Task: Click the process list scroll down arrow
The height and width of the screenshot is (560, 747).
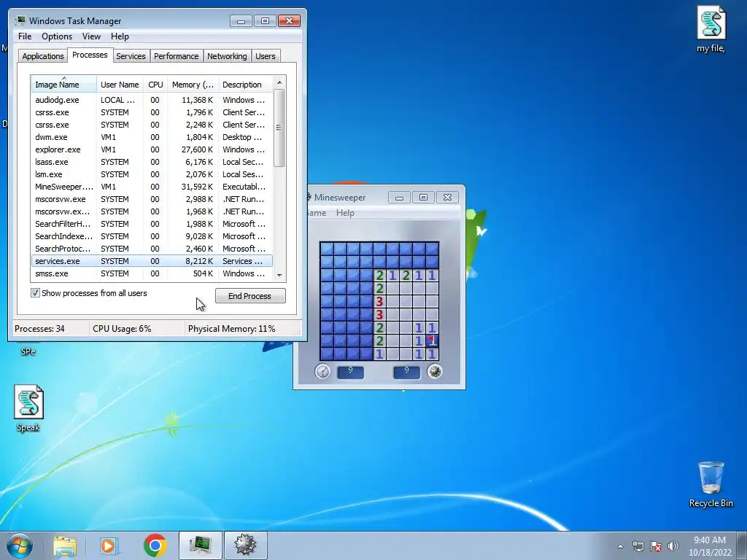Action: [279, 275]
